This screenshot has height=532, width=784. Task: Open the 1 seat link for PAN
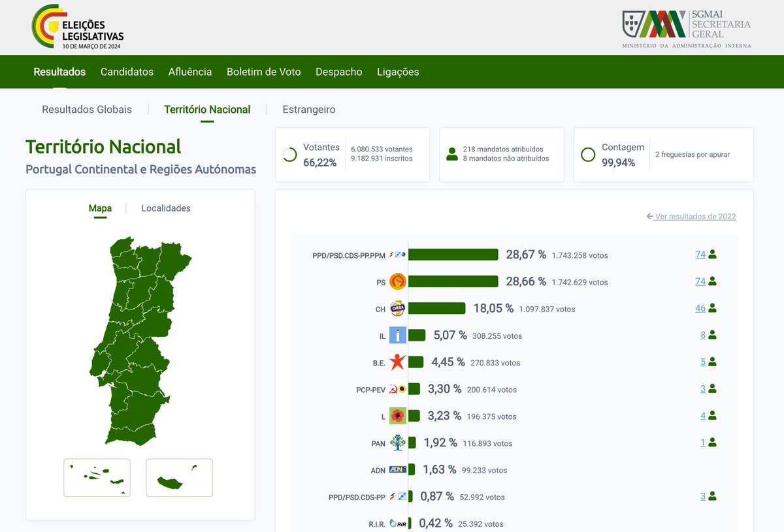pyautogui.click(x=704, y=443)
